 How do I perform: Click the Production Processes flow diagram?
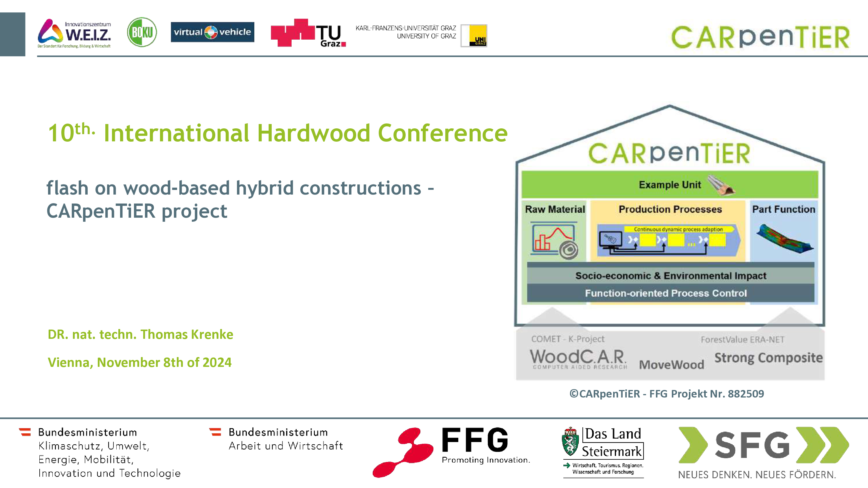pyautogui.click(x=669, y=241)
